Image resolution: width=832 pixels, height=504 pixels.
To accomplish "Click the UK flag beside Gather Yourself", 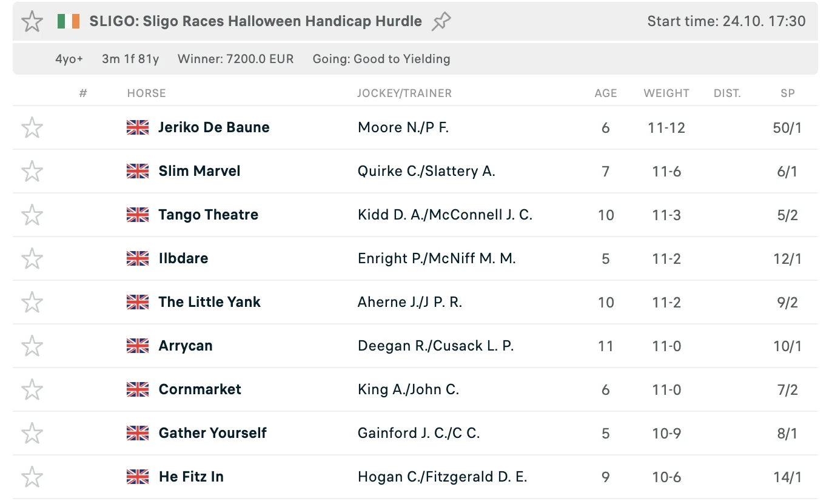I will [x=138, y=433].
